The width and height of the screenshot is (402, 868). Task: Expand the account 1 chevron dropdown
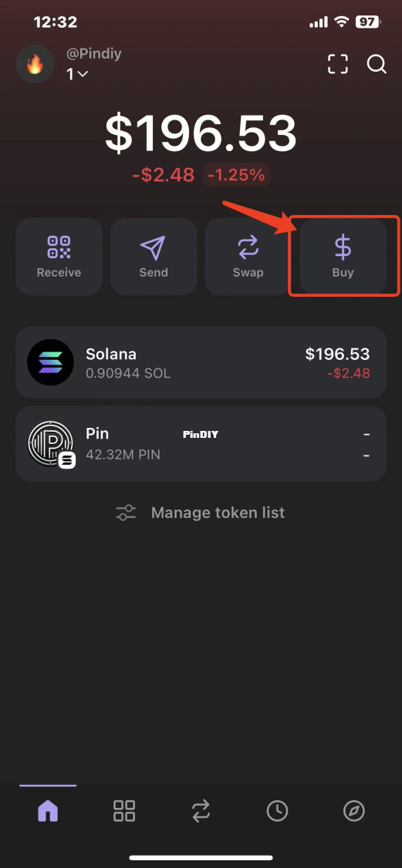tap(77, 74)
